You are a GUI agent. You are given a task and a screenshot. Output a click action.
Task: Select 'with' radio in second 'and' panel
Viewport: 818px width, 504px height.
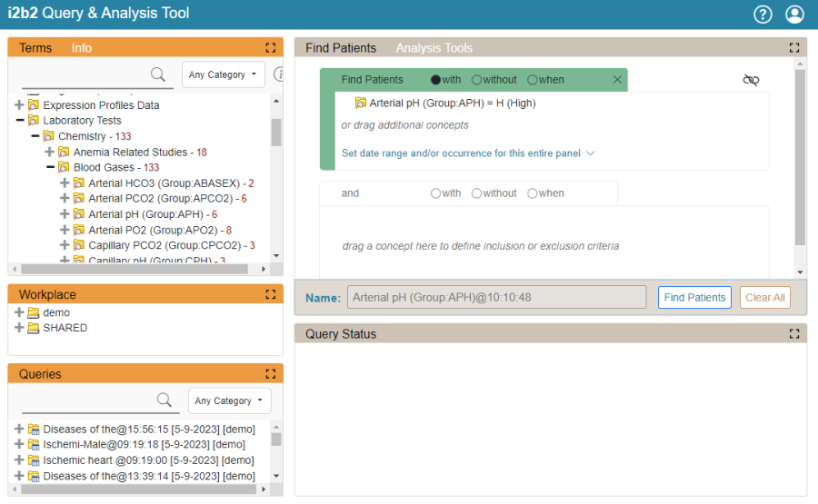point(435,193)
